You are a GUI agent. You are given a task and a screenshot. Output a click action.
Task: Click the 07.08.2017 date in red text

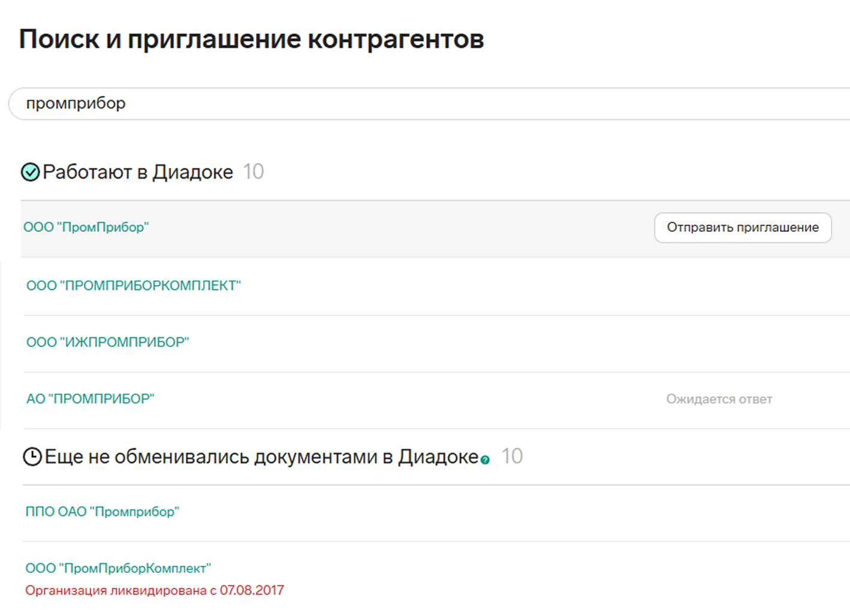coord(252,590)
